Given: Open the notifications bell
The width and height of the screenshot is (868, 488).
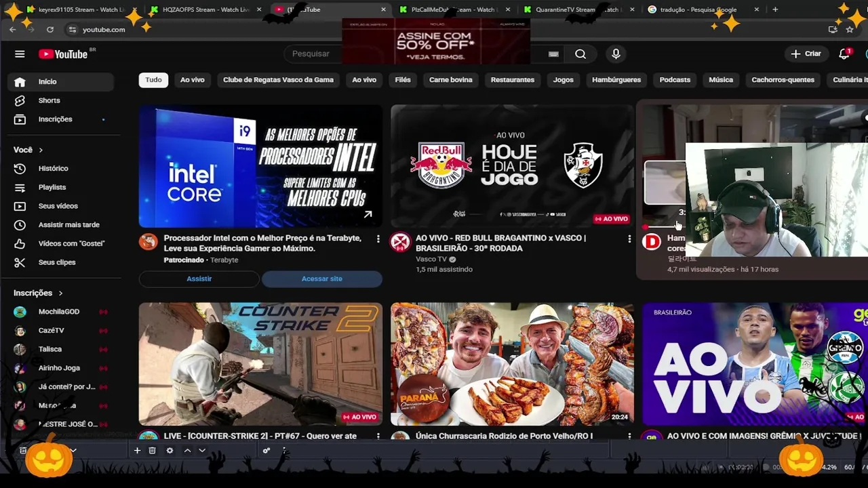Looking at the screenshot, I should pyautogui.click(x=844, y=54).
